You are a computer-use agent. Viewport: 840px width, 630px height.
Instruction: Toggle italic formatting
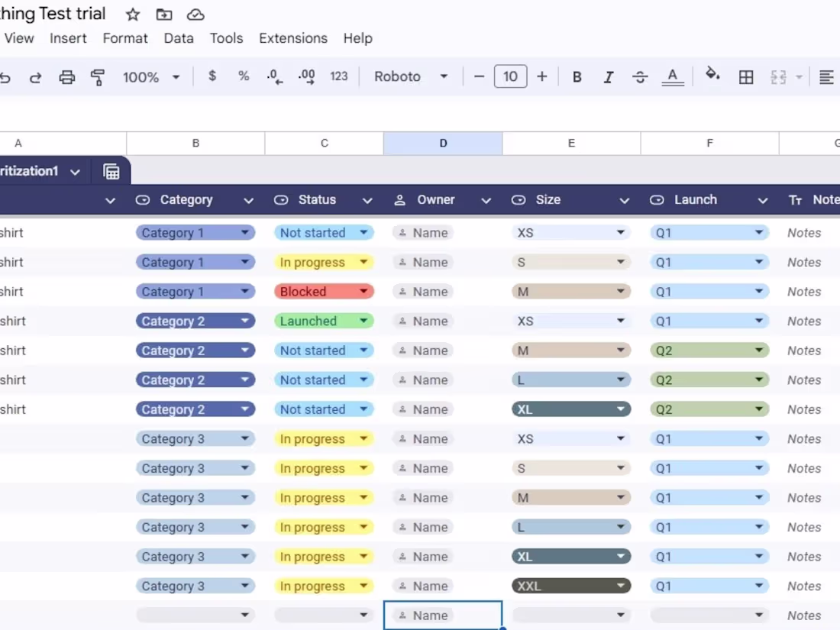[x=609, y=76]
